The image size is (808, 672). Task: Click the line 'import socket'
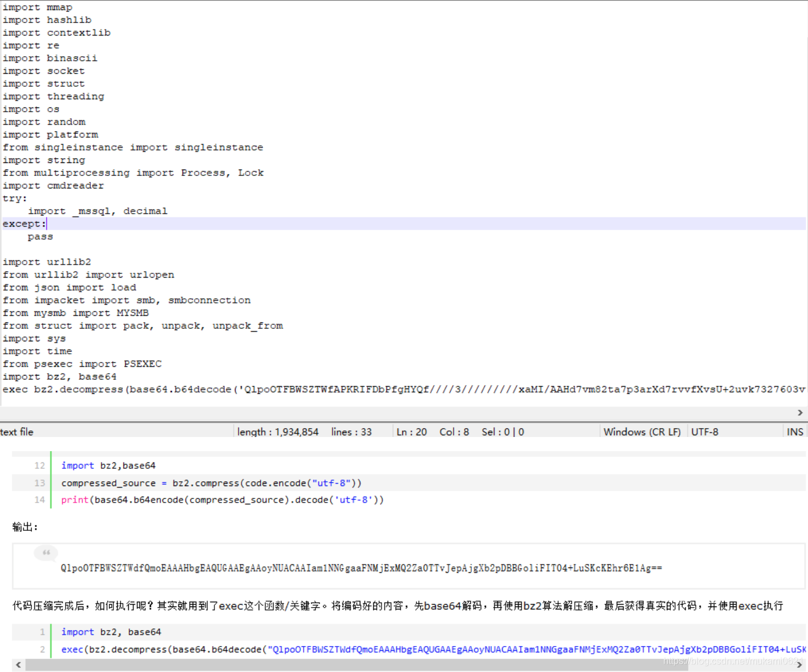tap(44, 71)
